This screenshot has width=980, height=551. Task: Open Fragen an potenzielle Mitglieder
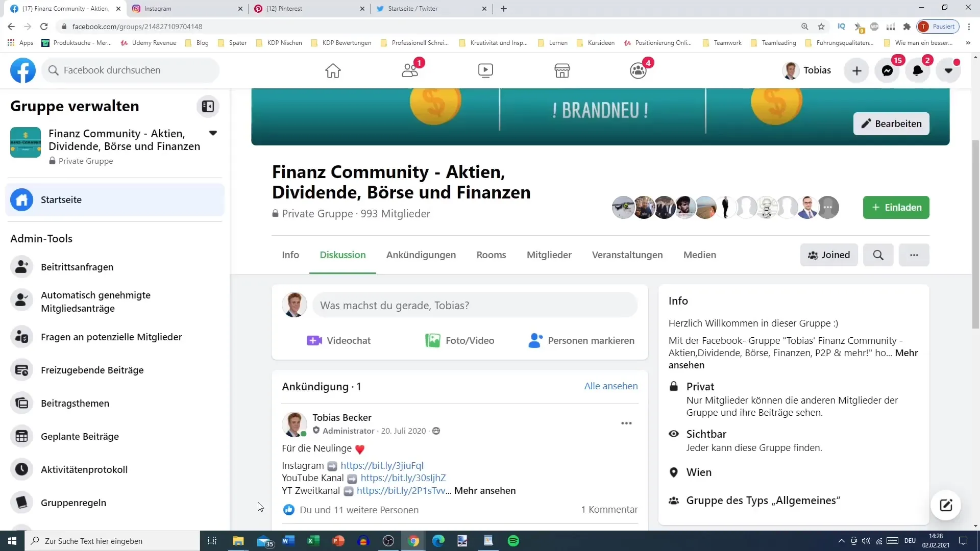click(115, 337)
